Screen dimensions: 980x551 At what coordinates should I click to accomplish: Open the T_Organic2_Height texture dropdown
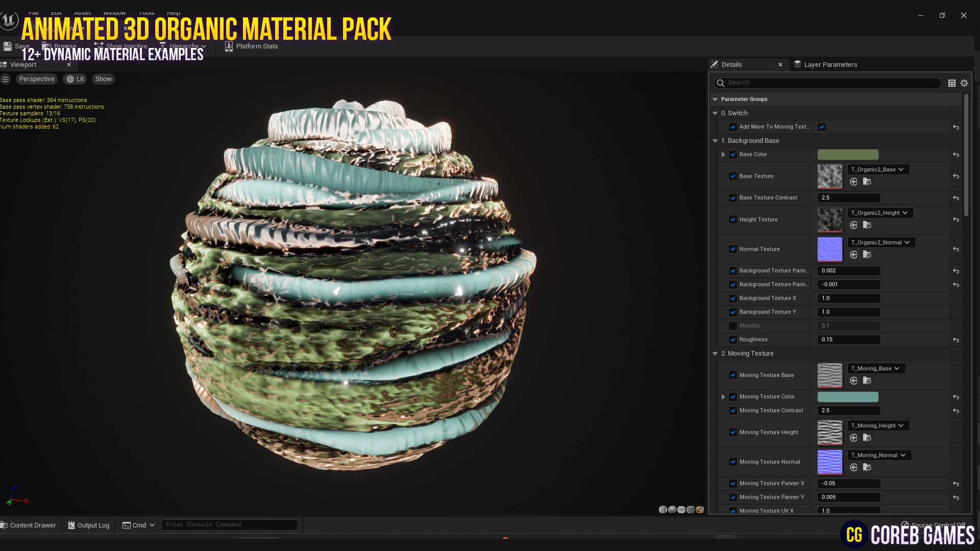click(x=880, y=213)
